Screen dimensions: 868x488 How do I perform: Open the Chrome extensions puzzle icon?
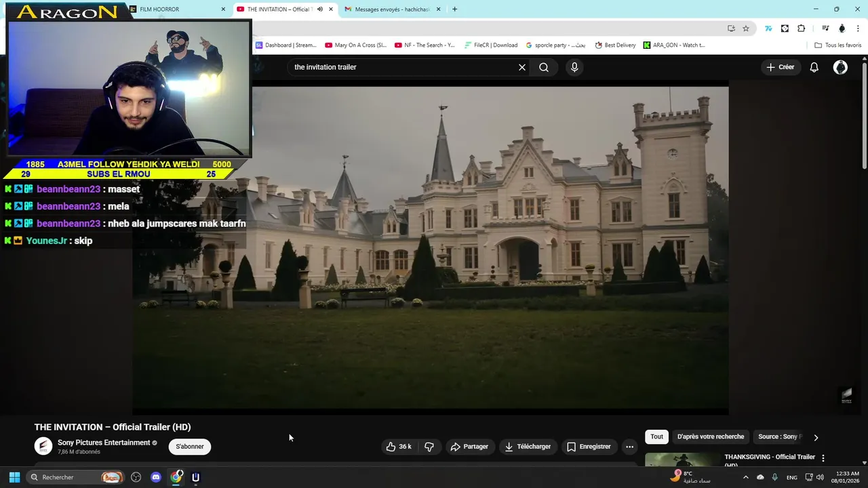(x=801, y=28)
